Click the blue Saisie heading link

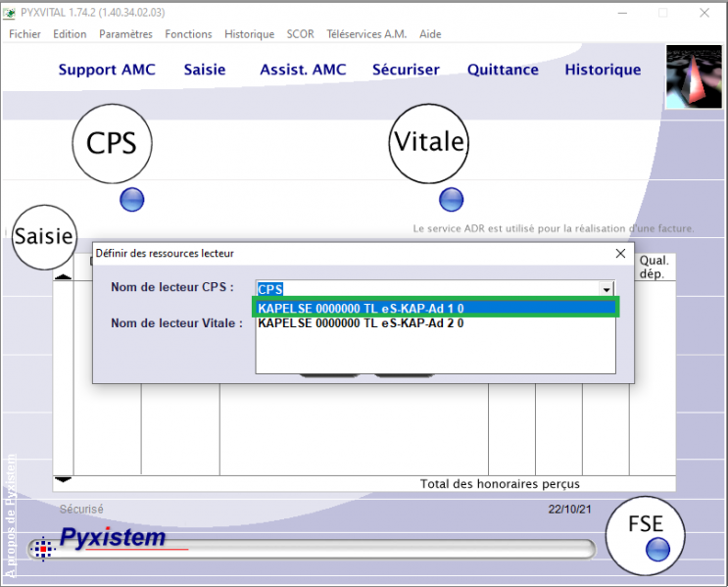pos(204,70)
